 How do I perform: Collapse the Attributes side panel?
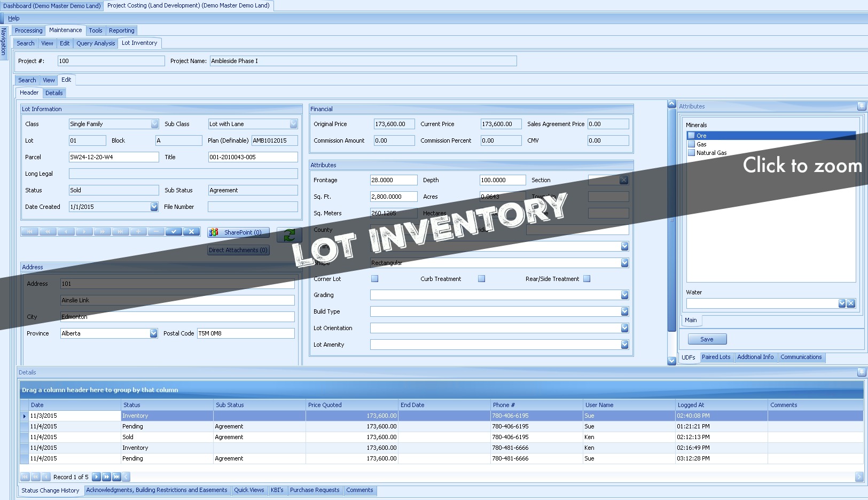pyautogui.click(x=862, y=106)
